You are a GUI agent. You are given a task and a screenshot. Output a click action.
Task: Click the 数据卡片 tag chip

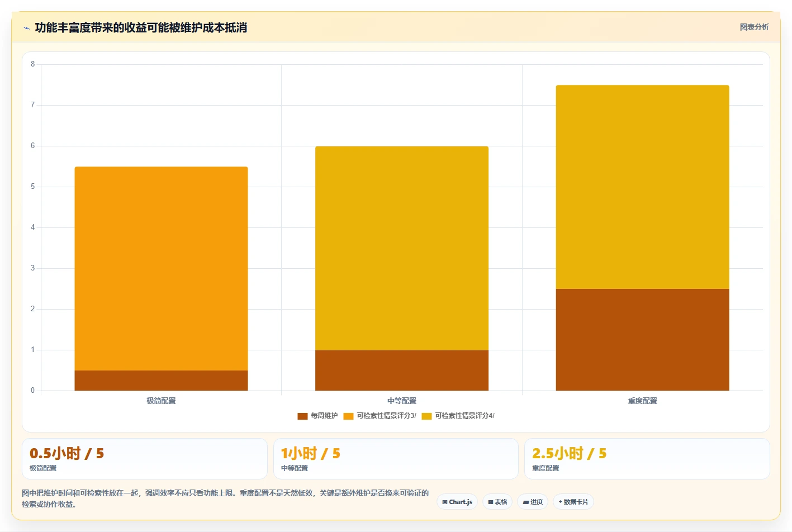pos(573,502)
